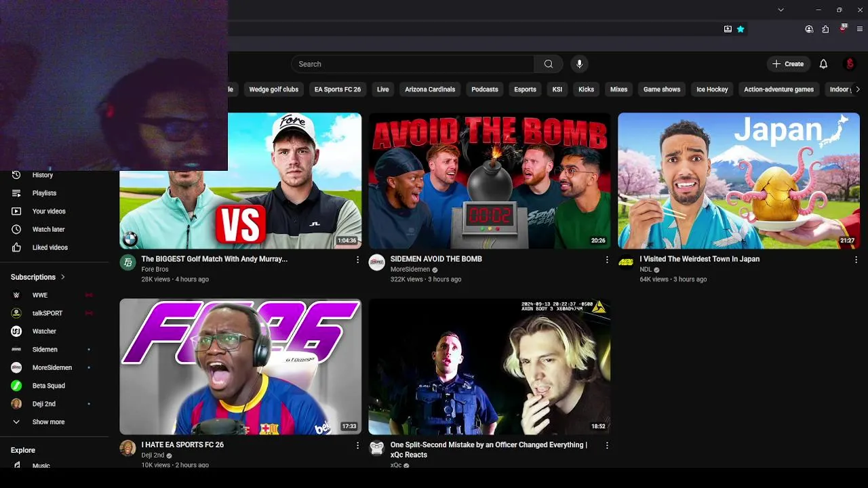The width and height of the screenshot is (868, 488).
Task: Open options for I HATE EA SPORTS FC 26
Action: (357, 445)
